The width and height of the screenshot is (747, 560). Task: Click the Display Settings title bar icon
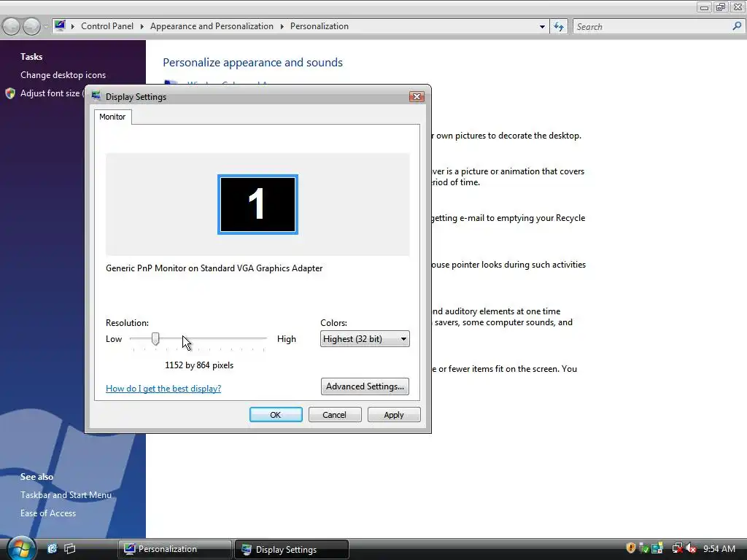(x=96, y=96)
